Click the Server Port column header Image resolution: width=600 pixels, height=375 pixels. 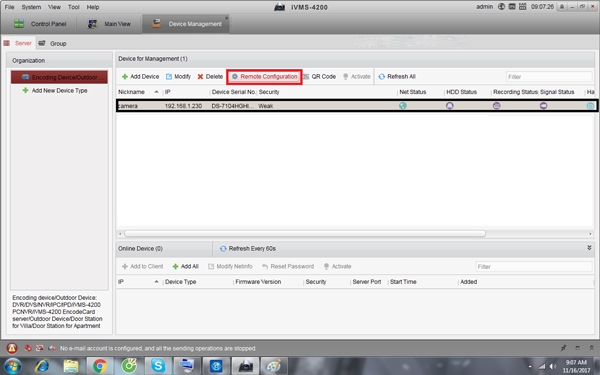tap(367, 282)
